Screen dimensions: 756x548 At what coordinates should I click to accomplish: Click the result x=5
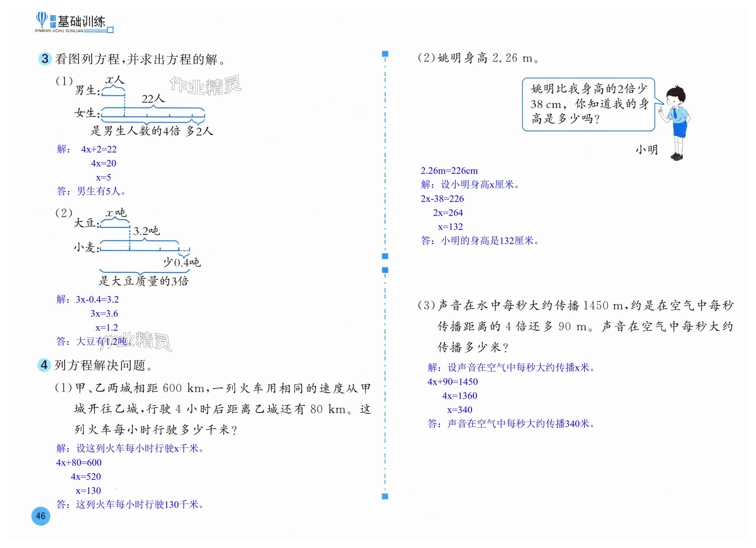(103, 177)
